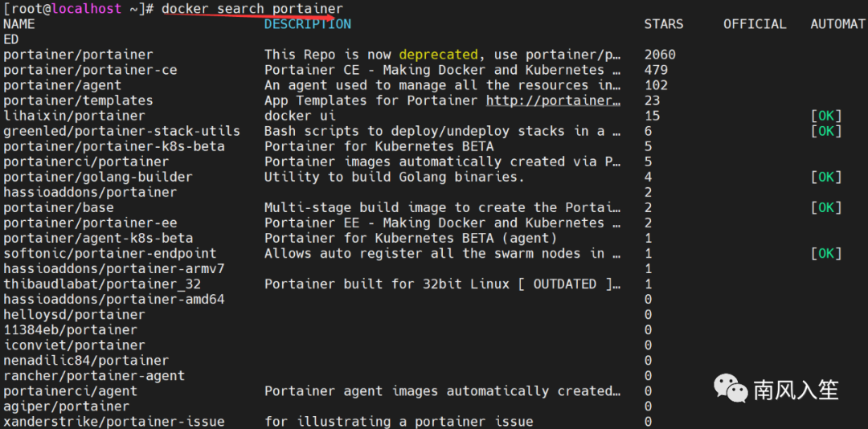
Task: Click the yellow 'deprecated' word
Action: click(438, 55)
